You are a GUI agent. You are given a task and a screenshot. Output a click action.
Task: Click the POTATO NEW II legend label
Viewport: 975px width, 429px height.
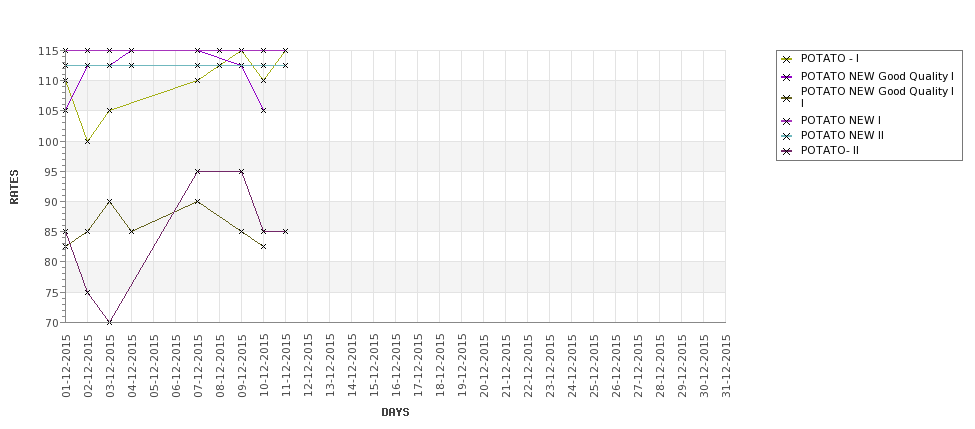pyautogui.click(x=842, y=136)
